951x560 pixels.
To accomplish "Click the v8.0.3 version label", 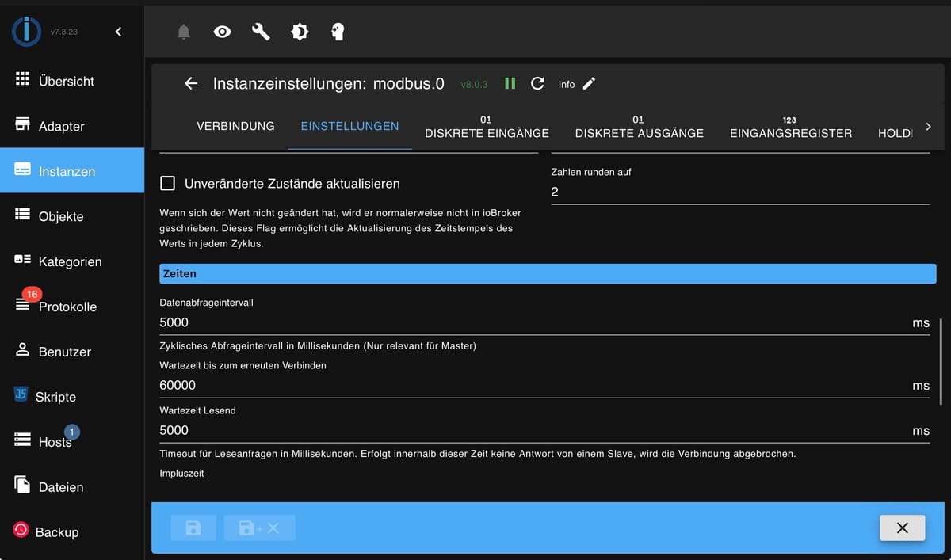I will tap(474, 84).
